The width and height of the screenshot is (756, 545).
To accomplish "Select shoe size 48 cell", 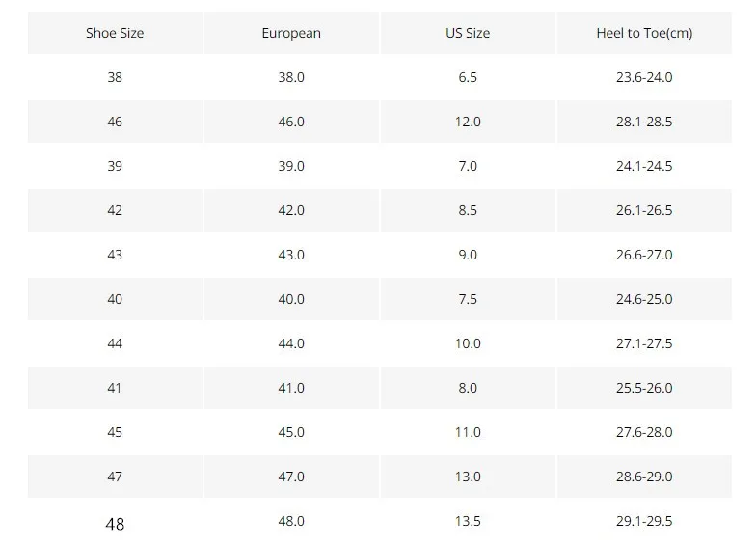I will pos(115,523).
